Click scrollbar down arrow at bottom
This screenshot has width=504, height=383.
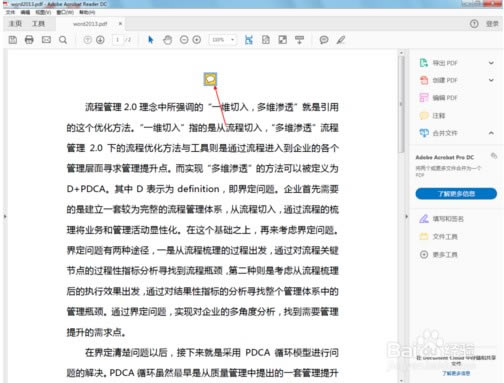(401, 380)
